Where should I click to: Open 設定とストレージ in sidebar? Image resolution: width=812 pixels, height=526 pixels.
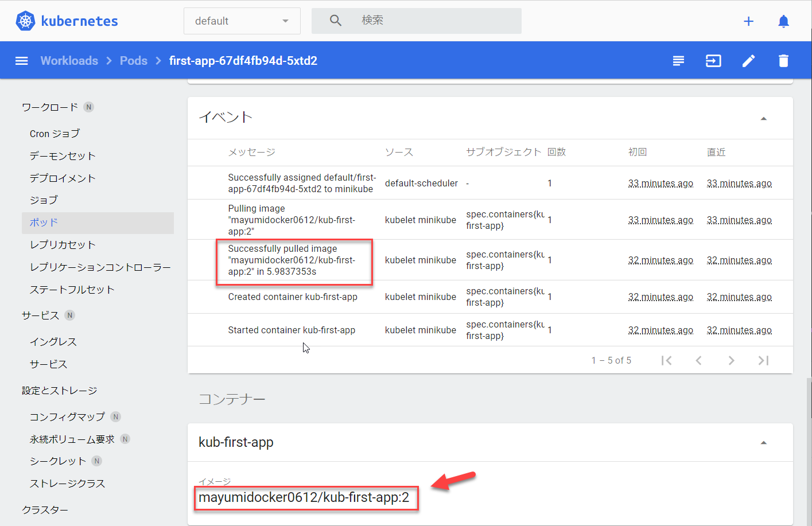[60, 391]
